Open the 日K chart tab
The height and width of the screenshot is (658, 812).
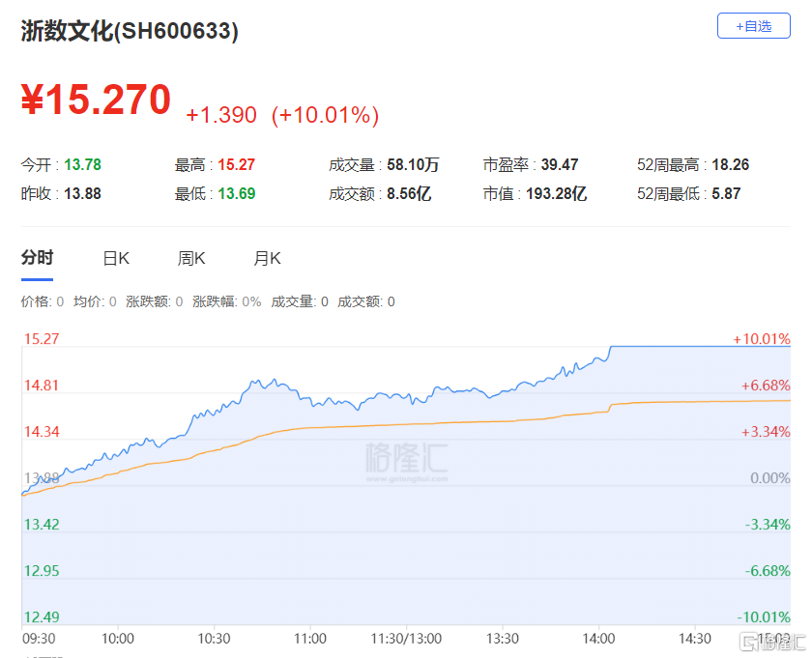tap(116, 258)
